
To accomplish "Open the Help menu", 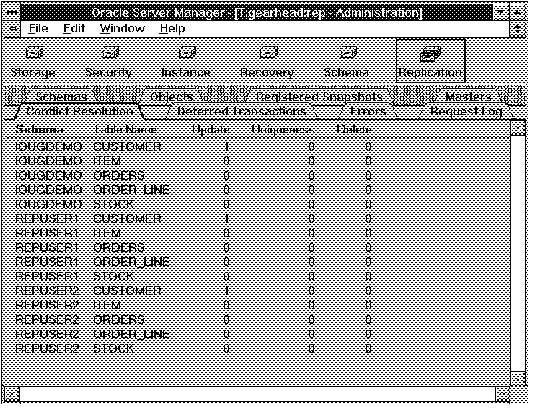I will [172, 28].
